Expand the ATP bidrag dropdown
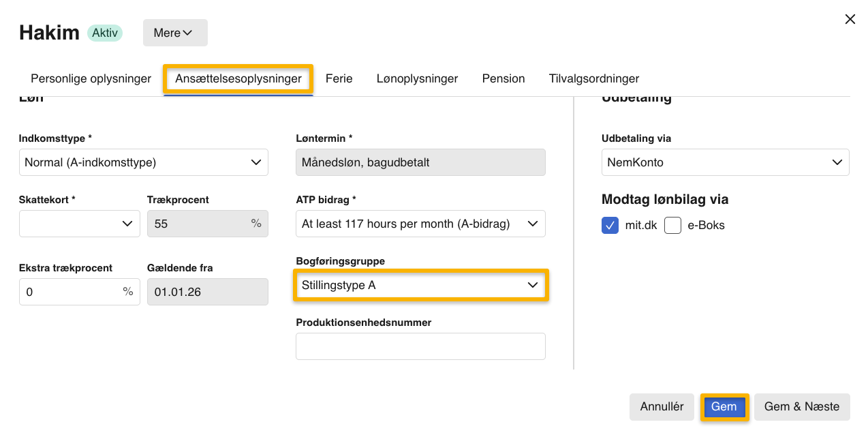The height and width of the screenshot is (435, 868). click(x=420, y=224)
